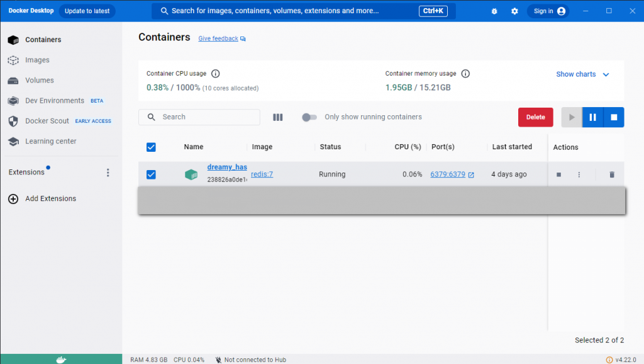
Task: Click the bulk Stop button in toolbar
Action: 614,117
